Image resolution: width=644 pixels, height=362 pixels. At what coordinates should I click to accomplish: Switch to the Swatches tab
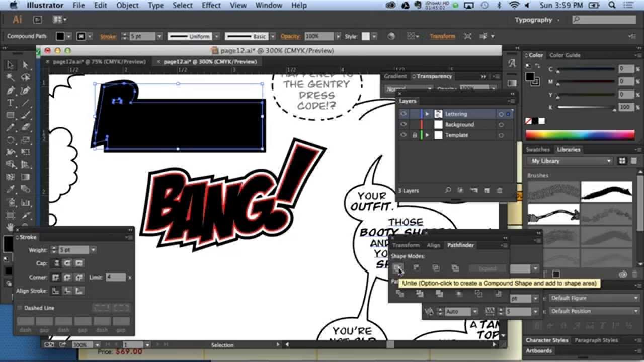click(538, 149)
